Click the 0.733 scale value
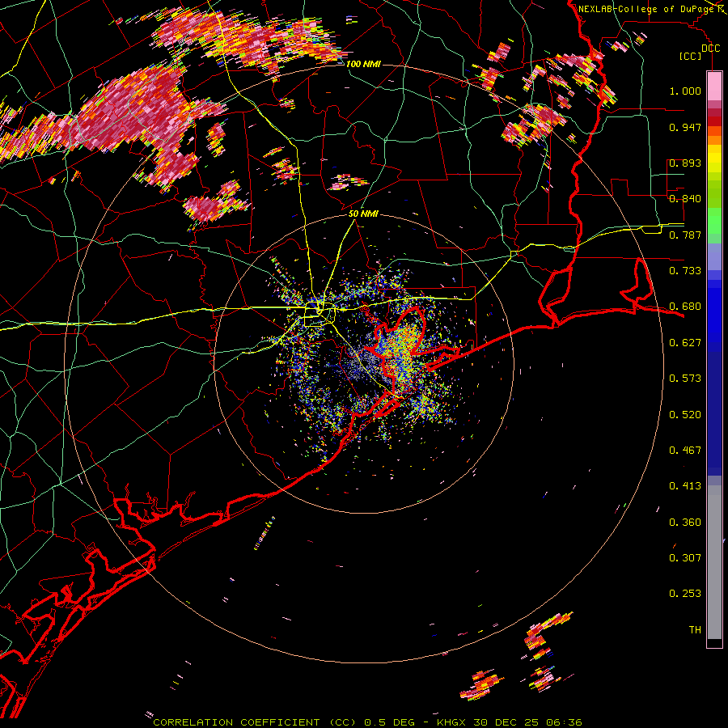728x728 pixels. pos(685,271)
